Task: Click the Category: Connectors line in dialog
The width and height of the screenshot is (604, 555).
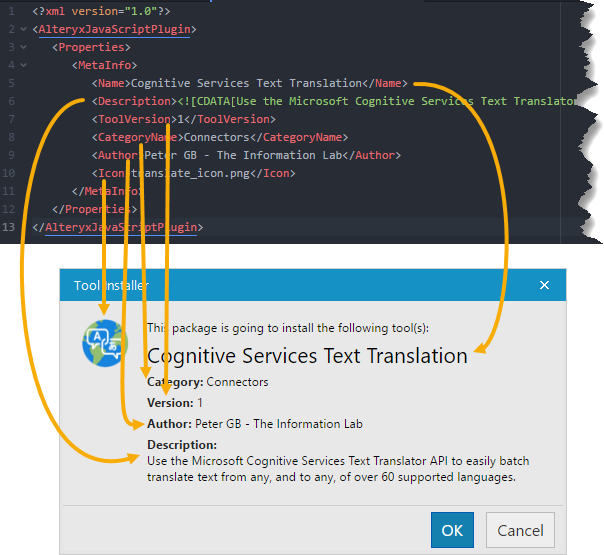Action: (x=208, y=382)
